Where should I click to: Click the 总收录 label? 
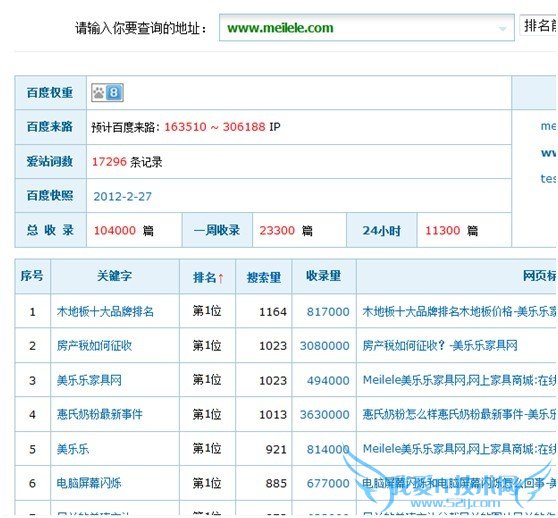click(50, 230)
